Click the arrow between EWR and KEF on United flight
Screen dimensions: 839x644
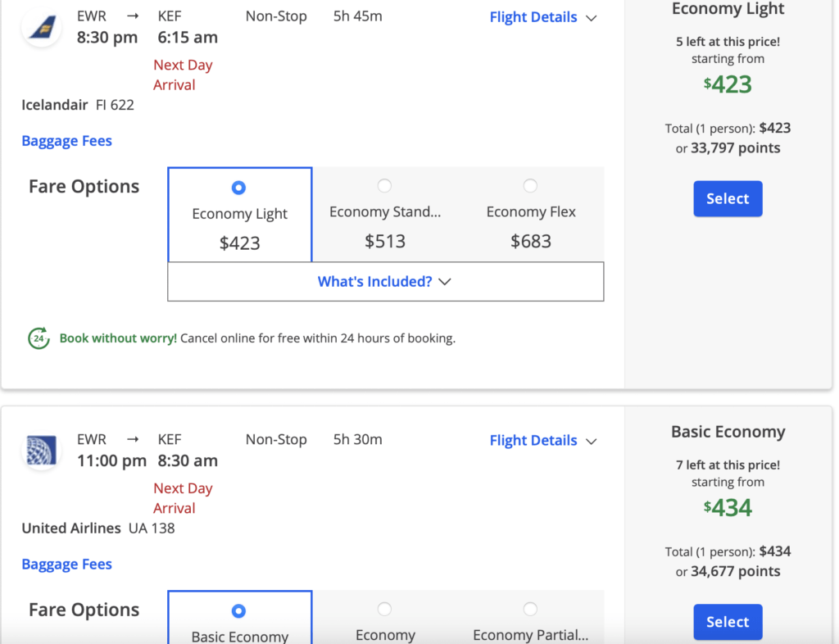(130, 438)
